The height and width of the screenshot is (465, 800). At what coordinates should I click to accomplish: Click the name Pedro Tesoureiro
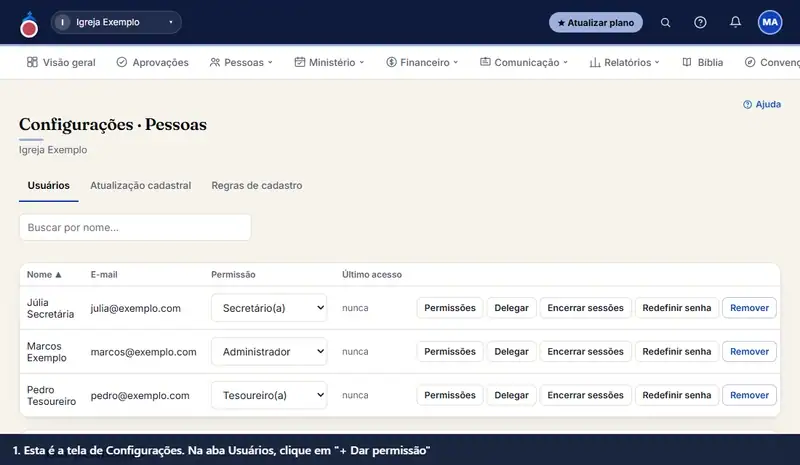(51, 396)
